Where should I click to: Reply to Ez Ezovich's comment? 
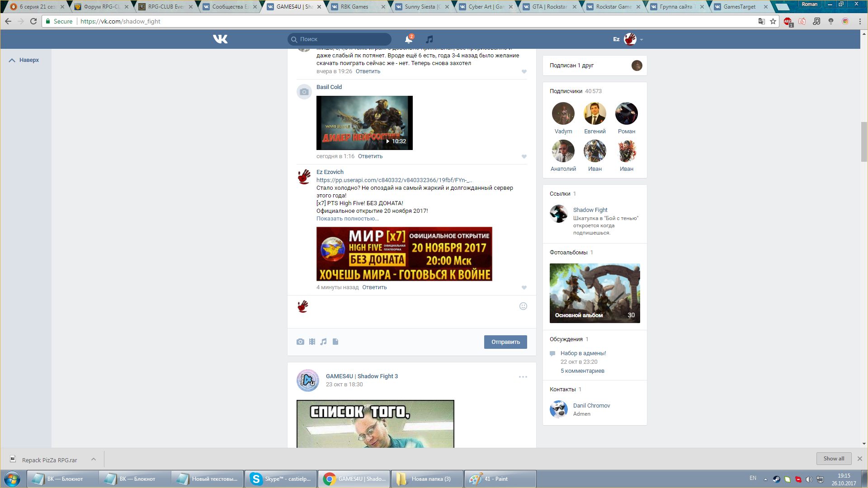point(374,287)
